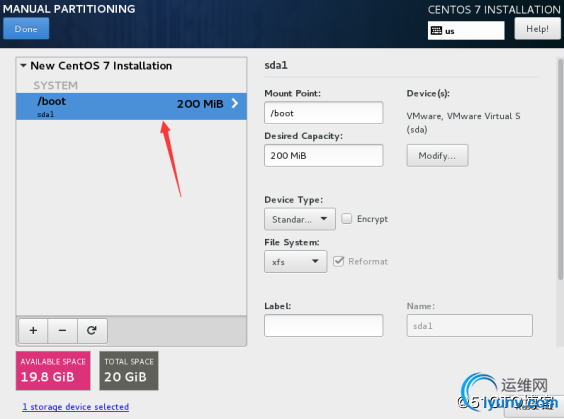Click the sda1 heading in the details panel
The image size is (564, 419).
276,65
